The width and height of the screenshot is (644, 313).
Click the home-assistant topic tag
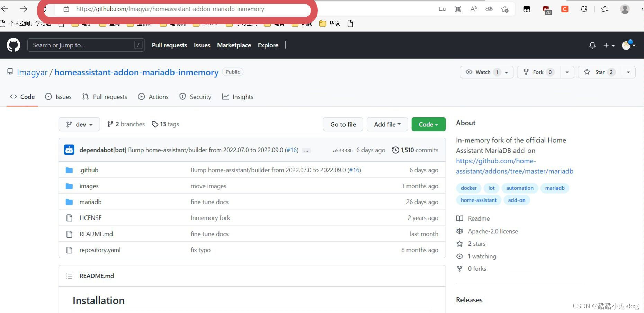pyautogui.click(x=478, y=200)
